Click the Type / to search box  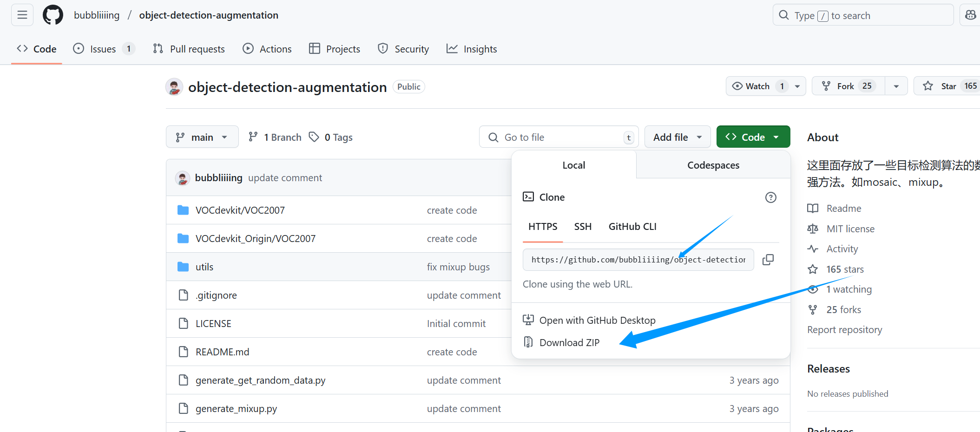pos(863,15)
